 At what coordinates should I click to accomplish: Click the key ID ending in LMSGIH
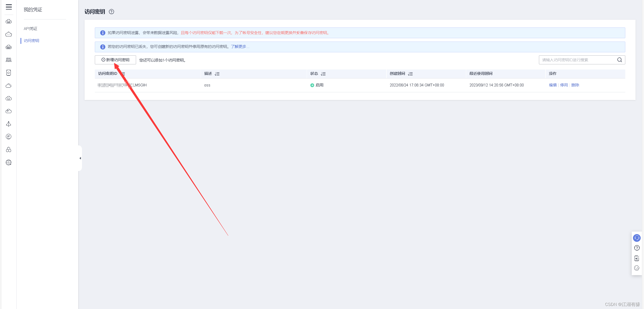coord(122,85)
